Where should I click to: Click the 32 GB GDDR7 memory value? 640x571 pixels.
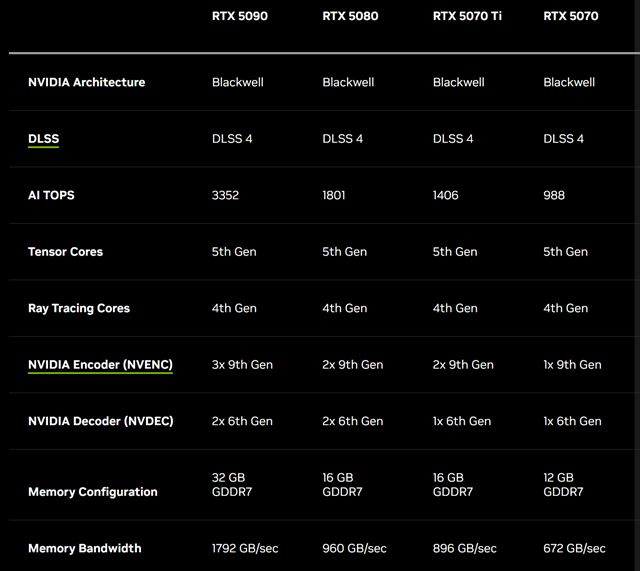pos(232,484)
